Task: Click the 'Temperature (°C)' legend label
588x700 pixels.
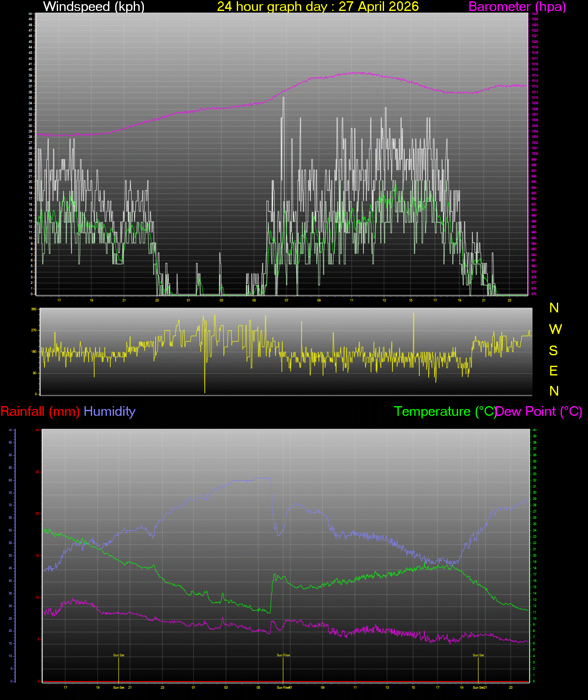Action: [445, 411]
